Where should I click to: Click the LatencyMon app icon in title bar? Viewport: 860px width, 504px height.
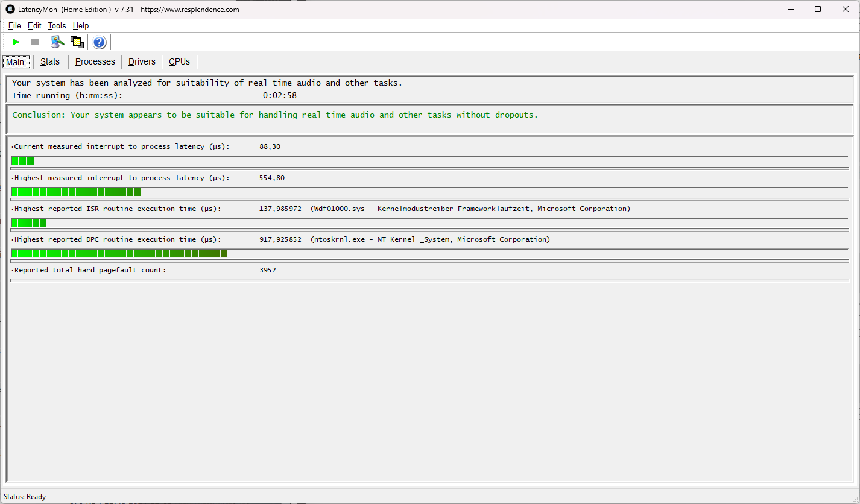(10, 9)
